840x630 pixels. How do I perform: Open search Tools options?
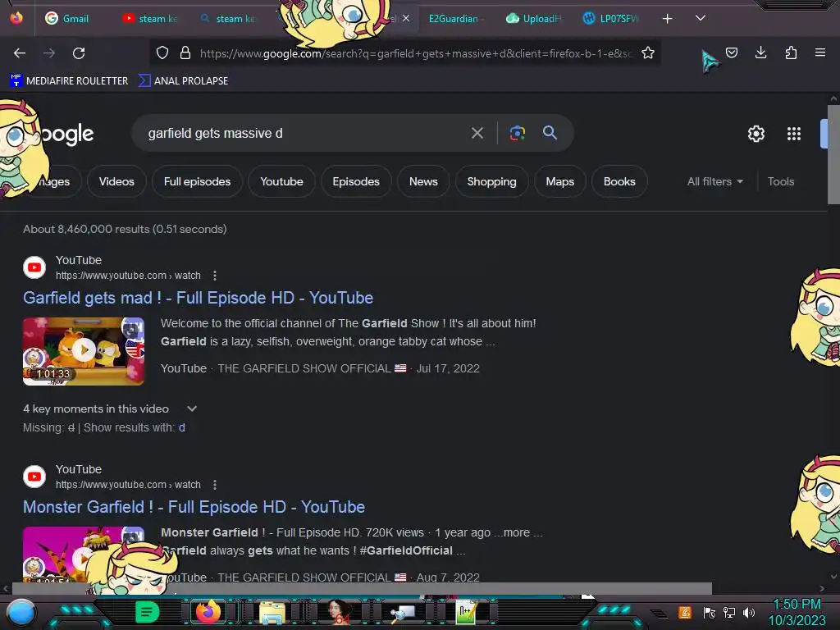781,181
